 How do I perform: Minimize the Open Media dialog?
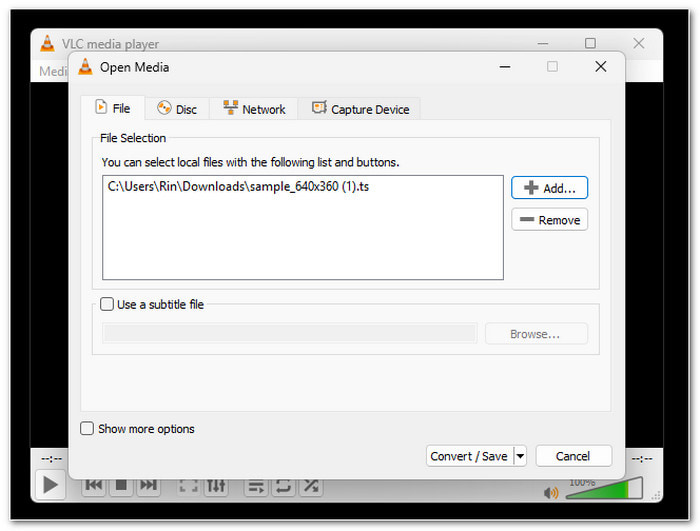tap(505, 67)
